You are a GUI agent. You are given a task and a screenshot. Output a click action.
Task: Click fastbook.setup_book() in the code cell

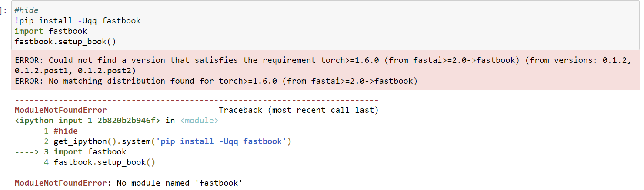pos(65,42)
